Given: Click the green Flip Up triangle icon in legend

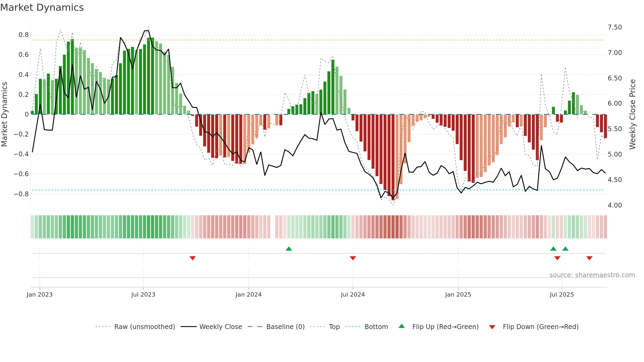Looking at the screenshot, I should point(402,326).
